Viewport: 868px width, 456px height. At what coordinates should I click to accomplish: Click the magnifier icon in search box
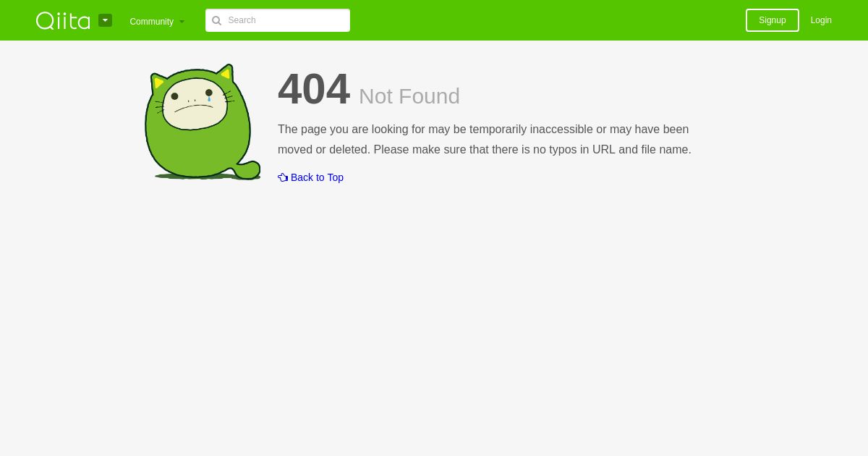[x=216, y=20]
